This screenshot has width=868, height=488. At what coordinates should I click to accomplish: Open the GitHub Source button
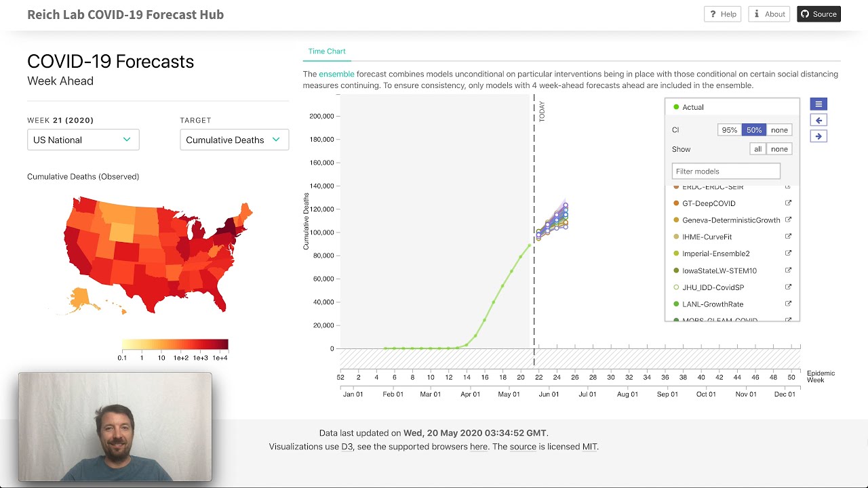818,14
